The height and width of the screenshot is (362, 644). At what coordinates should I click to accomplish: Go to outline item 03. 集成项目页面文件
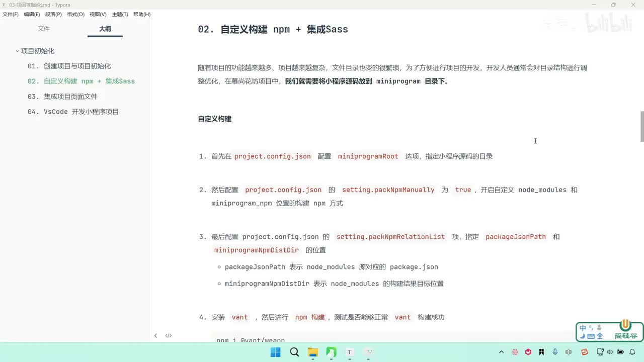[x=62, y=97]
